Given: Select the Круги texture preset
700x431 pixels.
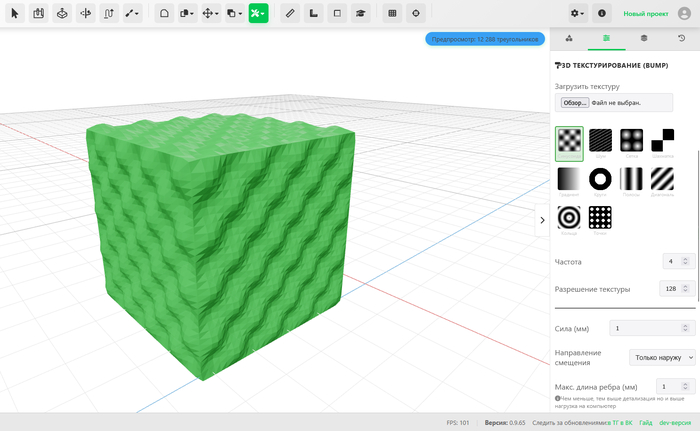Looking at the screenshot, I should [x=600, y=182].
